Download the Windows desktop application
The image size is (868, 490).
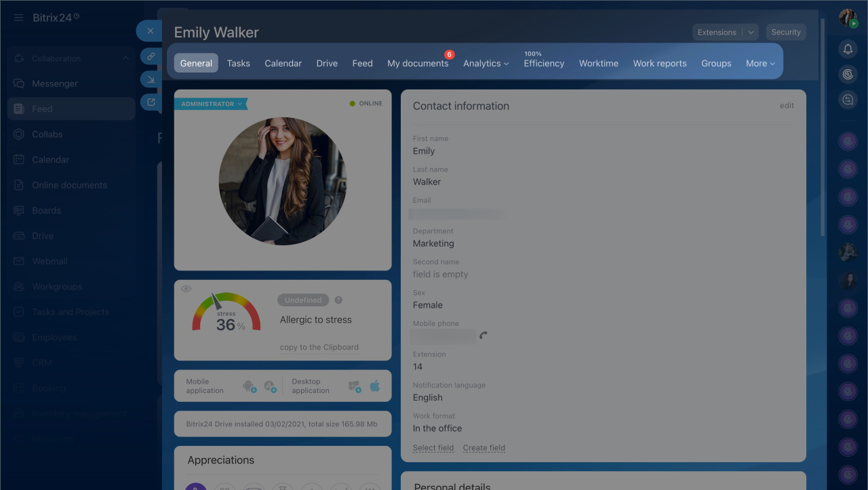(x=354, y=386)
